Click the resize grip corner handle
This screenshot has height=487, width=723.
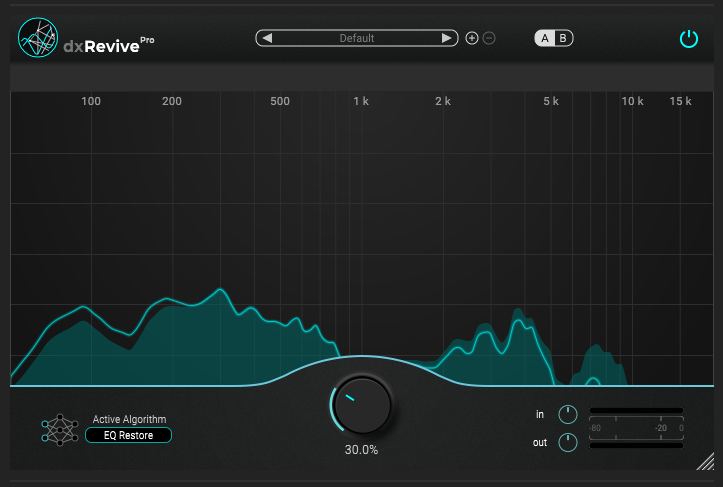click(x=705, y=462)
